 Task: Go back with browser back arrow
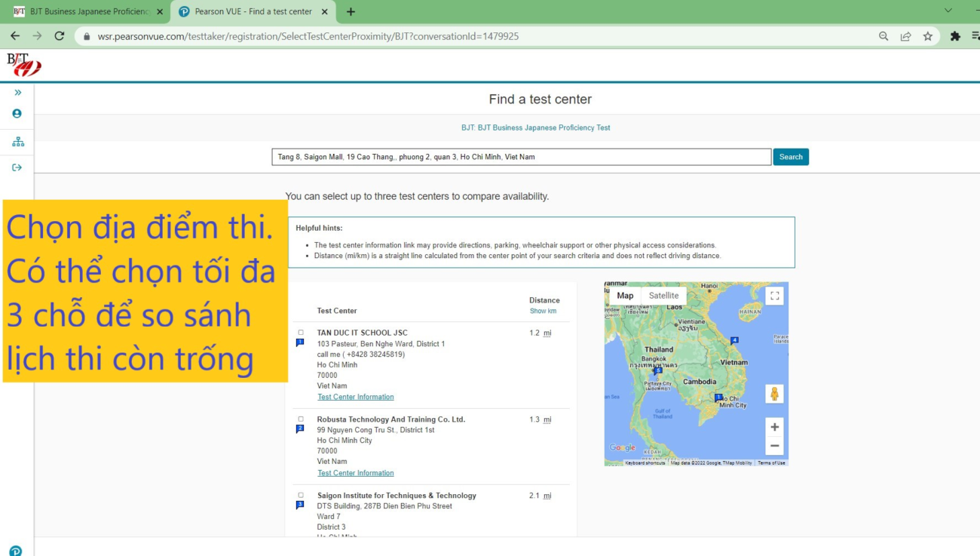pyautogui.click(x=15, y=36)
